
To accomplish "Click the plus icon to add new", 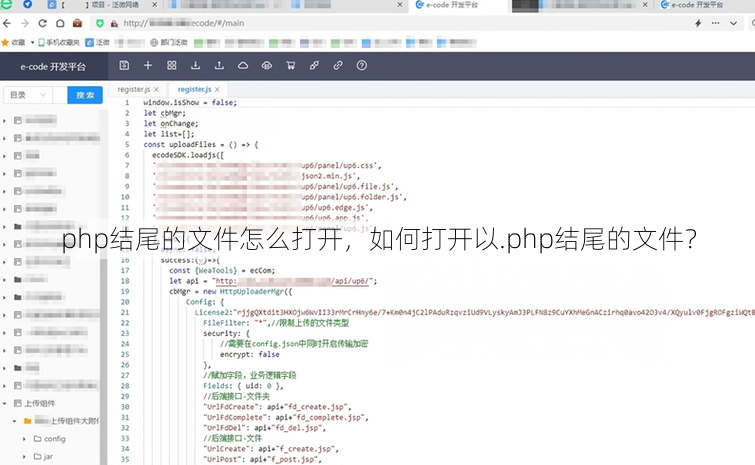I will coord(148,65).
